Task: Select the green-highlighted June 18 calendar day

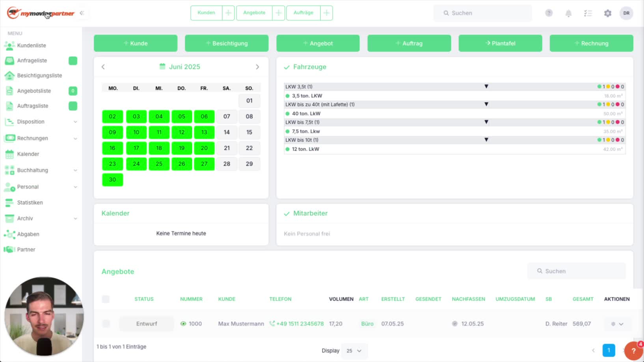Action: [159, 148]
